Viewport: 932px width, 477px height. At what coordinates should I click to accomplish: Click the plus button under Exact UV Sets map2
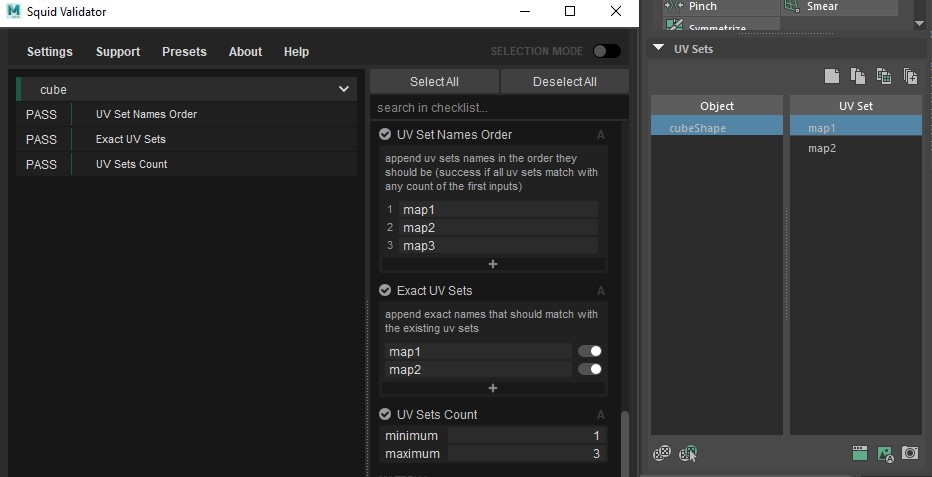493,388
